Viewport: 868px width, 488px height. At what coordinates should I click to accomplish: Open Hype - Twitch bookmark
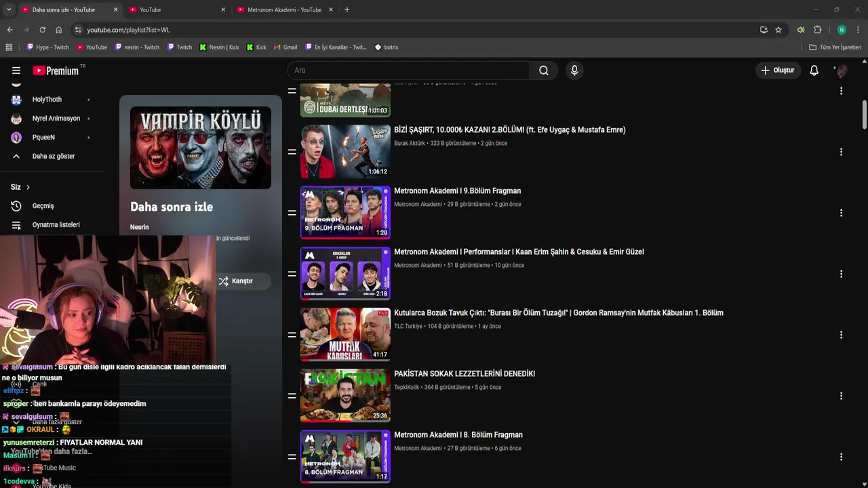(47, 47)
